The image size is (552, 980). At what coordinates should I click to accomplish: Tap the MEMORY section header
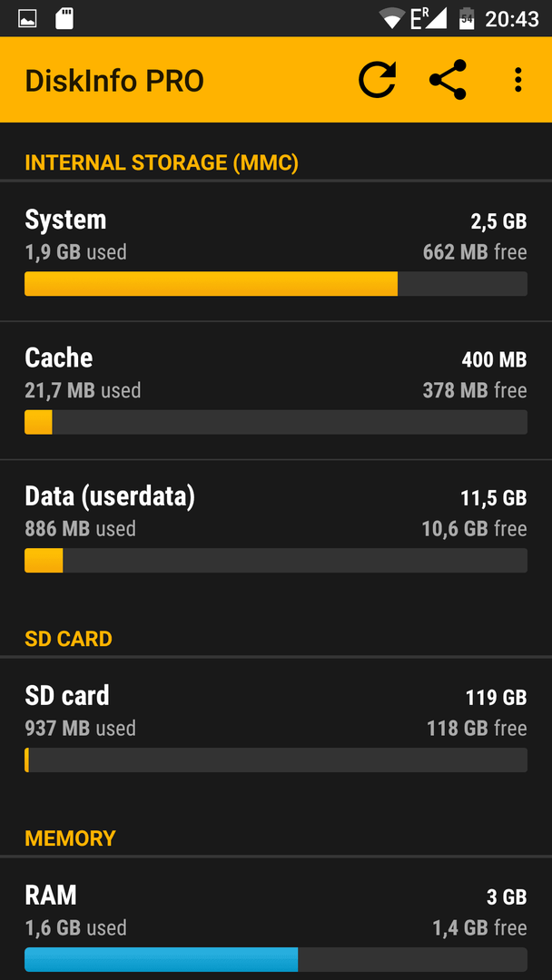(x=70, y=838)
